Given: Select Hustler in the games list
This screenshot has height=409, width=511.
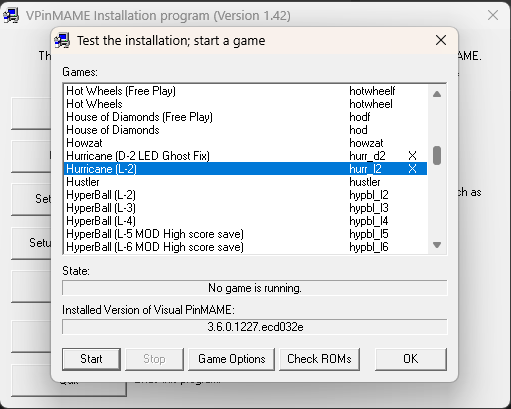Looking at the screenshot, I should 245,182.
